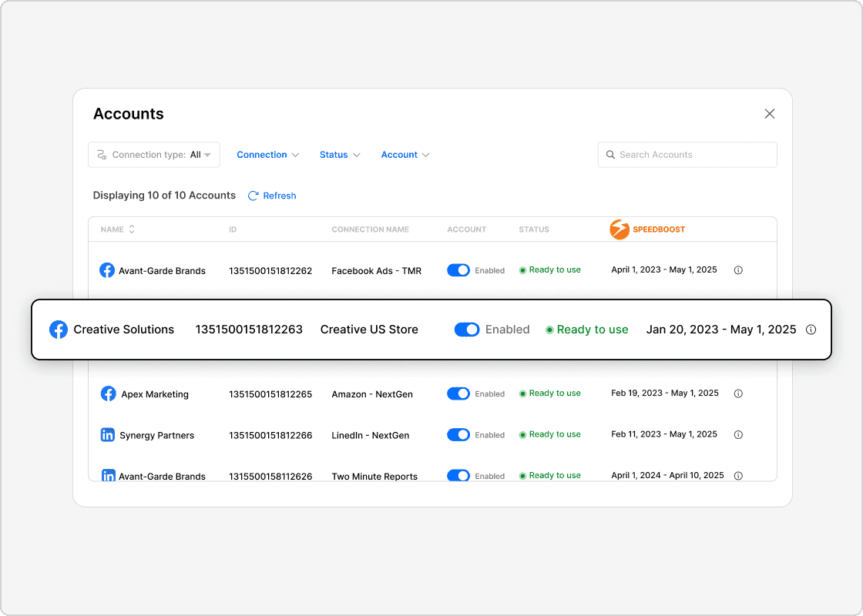Toggle off Apex Marketing's Enabled switch
Image resolution: width=863 pixels, height=616 pixels.
click(x=458, y=393)
